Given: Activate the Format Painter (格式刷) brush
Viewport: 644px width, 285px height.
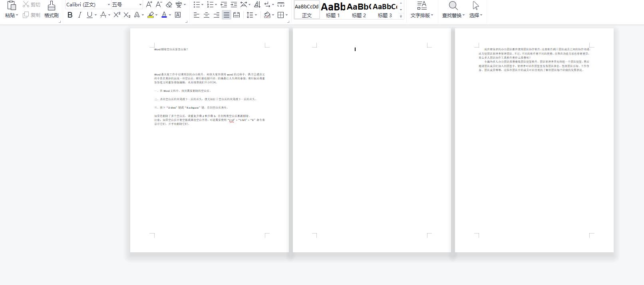Looking at the screenshot, I should coord(52,10).
